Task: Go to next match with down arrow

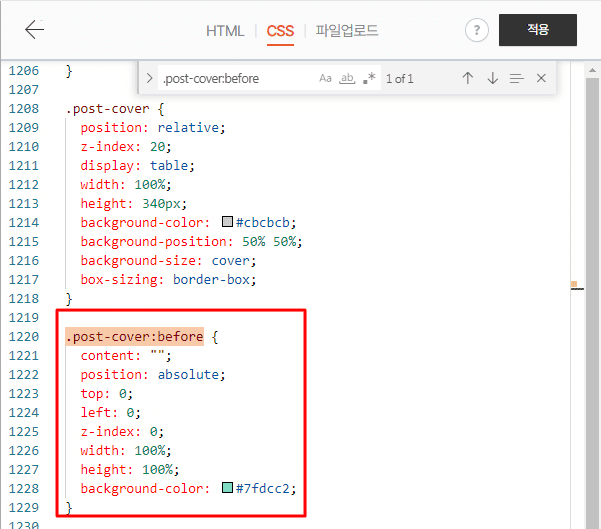Action: pyautogui.click(x=493, y=78)
